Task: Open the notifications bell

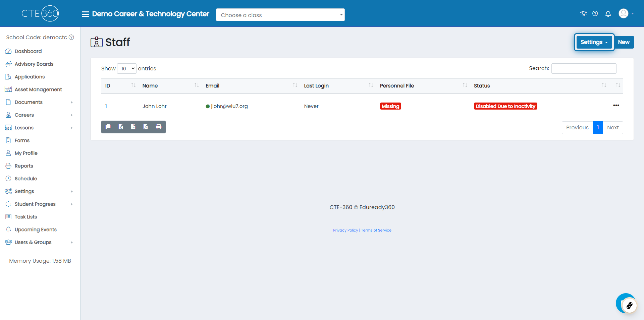Action: click(608, 14)
